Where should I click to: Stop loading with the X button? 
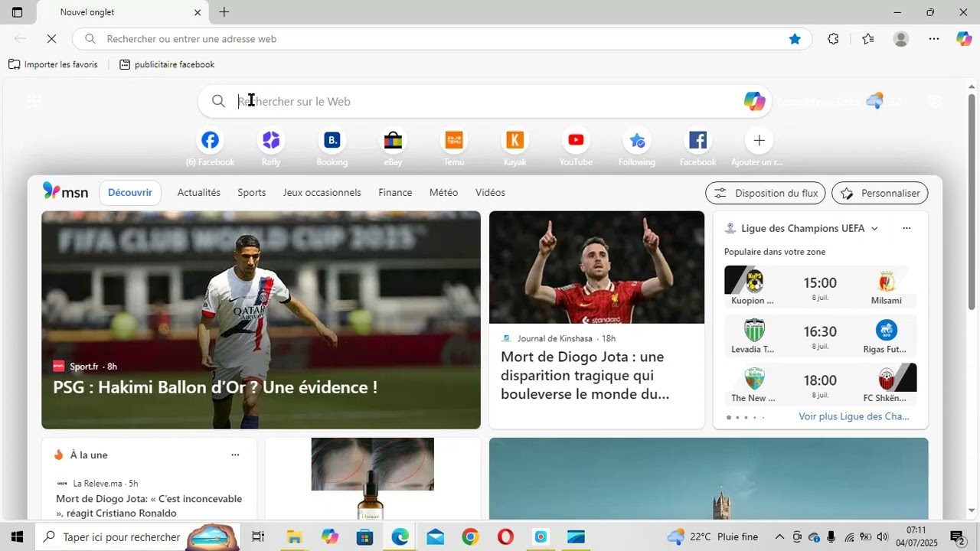[x=51, y=39]
